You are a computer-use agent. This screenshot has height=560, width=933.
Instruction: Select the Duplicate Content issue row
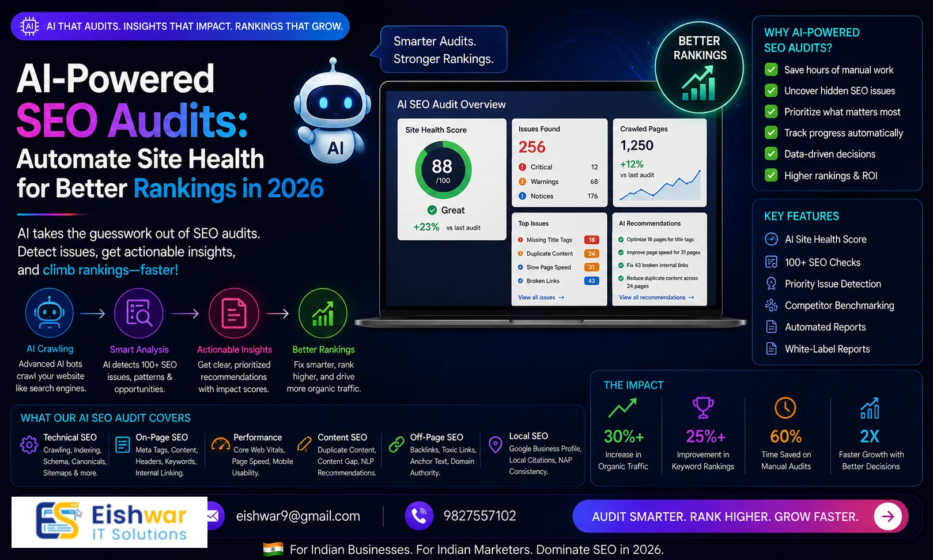pyautogui.click(x=558, y=253)
